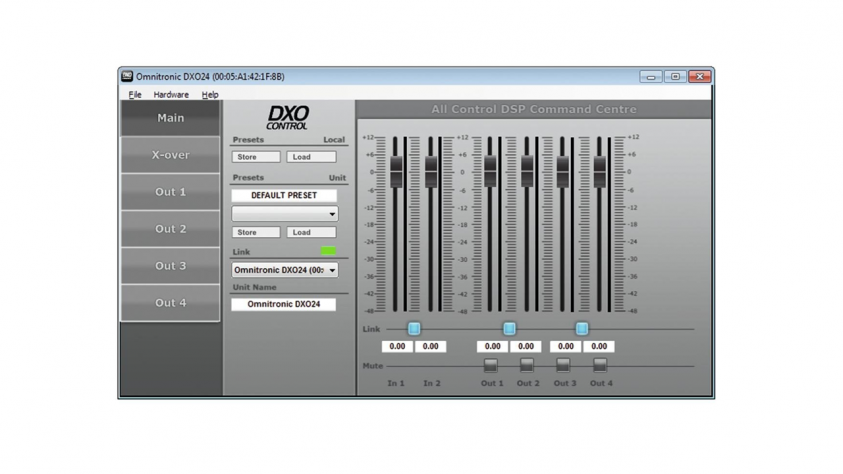Screen dimensions: 843x474
Task: Click the green Link status indicator
Action: (x=328, y=250)
